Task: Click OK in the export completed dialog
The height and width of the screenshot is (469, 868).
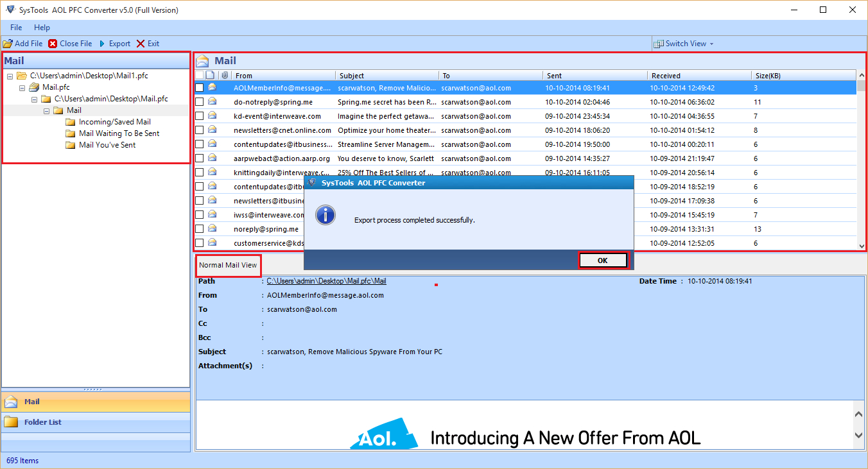Action: [x=602, y=260]
